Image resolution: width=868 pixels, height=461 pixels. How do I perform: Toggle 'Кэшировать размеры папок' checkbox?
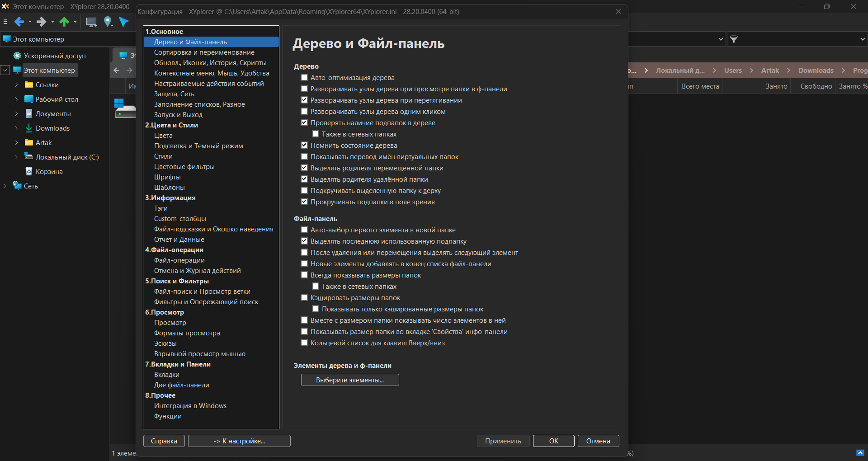point(304,298)
